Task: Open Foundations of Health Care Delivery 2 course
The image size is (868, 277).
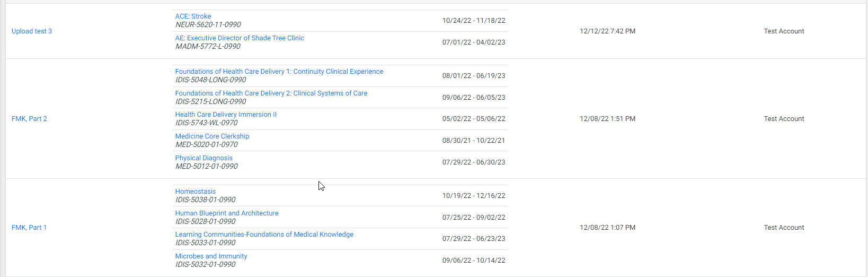Action: coord(271,93)
